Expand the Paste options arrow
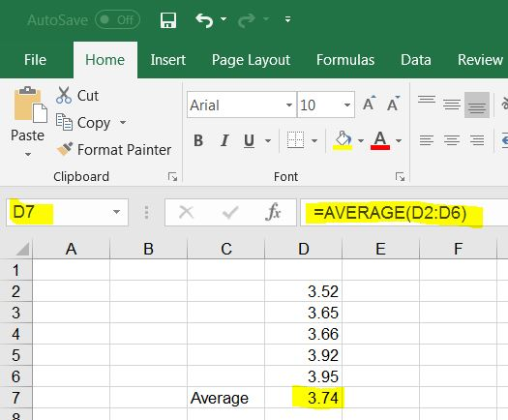 [x=28, y=154]
